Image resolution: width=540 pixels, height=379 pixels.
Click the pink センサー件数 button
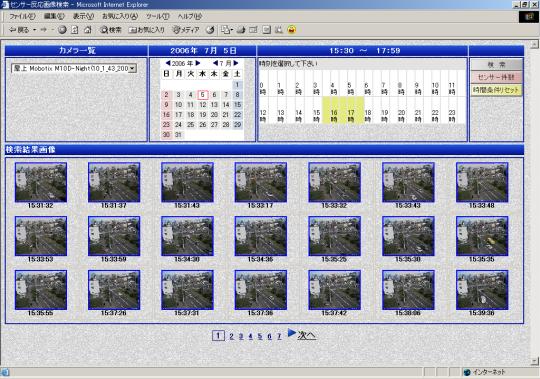(x=496, y=77)
